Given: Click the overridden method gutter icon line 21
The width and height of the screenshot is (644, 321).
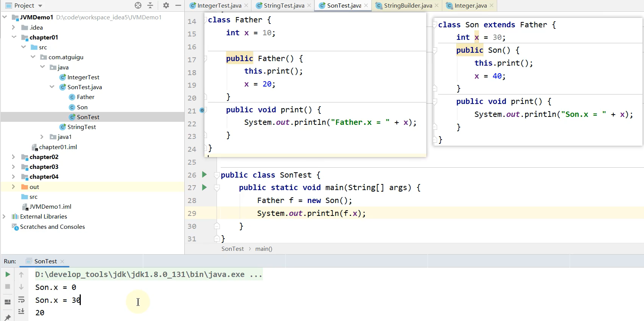Looking at the screenshot, I should coord(202,110).
